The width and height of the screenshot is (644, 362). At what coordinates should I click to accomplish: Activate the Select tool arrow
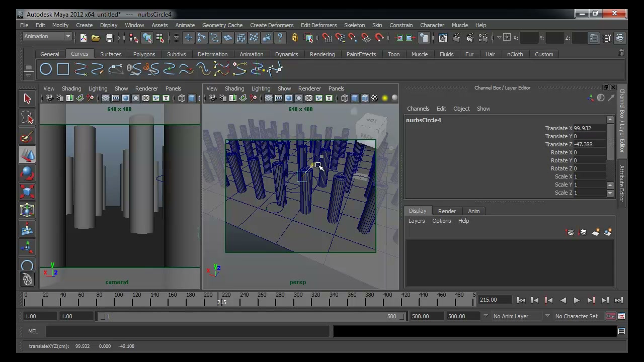click(27, 99)
